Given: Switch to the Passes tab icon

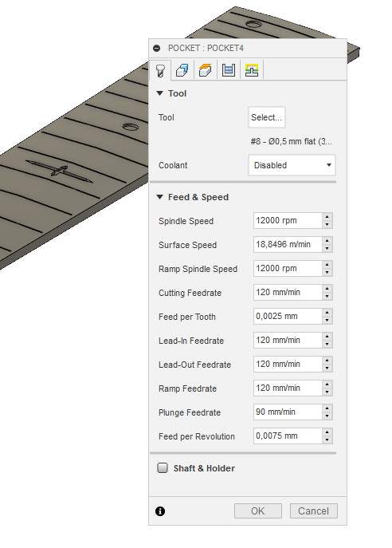Looking at the screenshot, I should click(229, 70).
